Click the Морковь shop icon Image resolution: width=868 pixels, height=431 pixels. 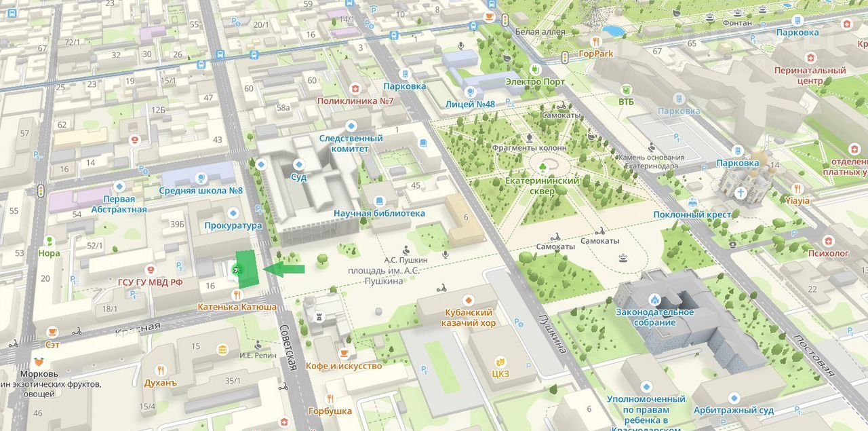coord(39,362)
